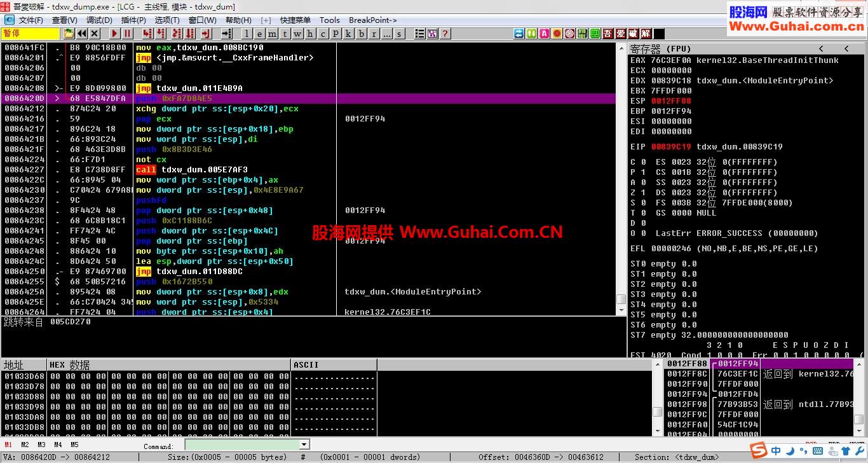
Task: Open Windows list with 'w' button
Action: [297, 34]
